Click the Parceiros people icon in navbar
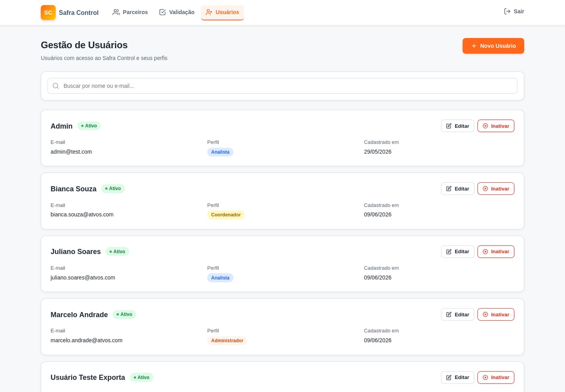 pyautogui.click(x=116, y=12)
